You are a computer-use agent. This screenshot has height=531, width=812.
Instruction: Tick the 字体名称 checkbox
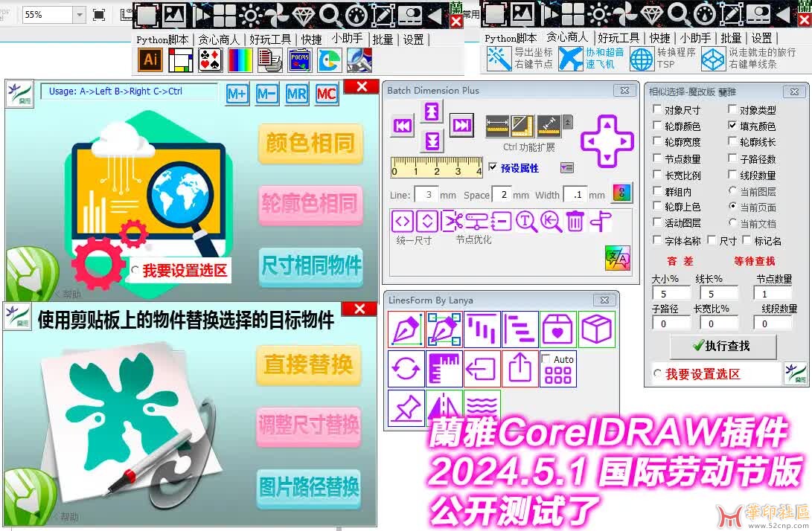pyautogui.click(x=657, y=240)
